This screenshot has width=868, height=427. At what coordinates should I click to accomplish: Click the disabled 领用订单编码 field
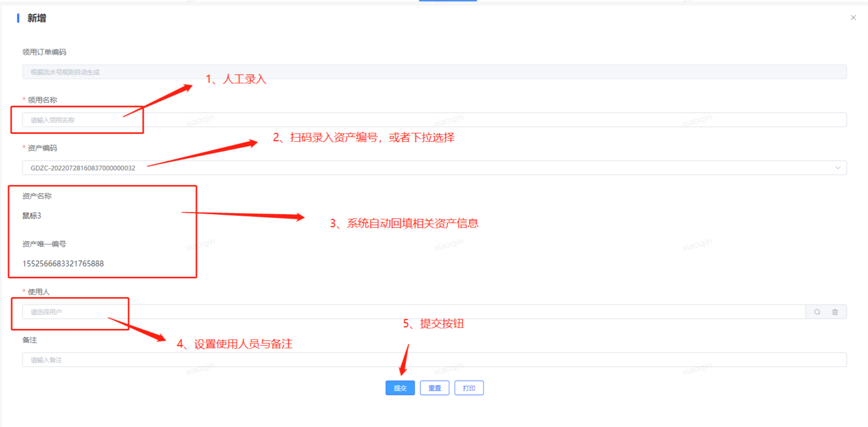pyautogui.click(x=434, y=72)
